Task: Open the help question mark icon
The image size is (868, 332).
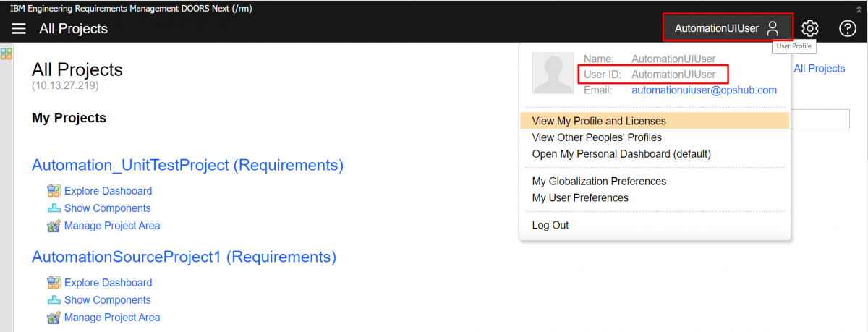Action: [847, 28]
